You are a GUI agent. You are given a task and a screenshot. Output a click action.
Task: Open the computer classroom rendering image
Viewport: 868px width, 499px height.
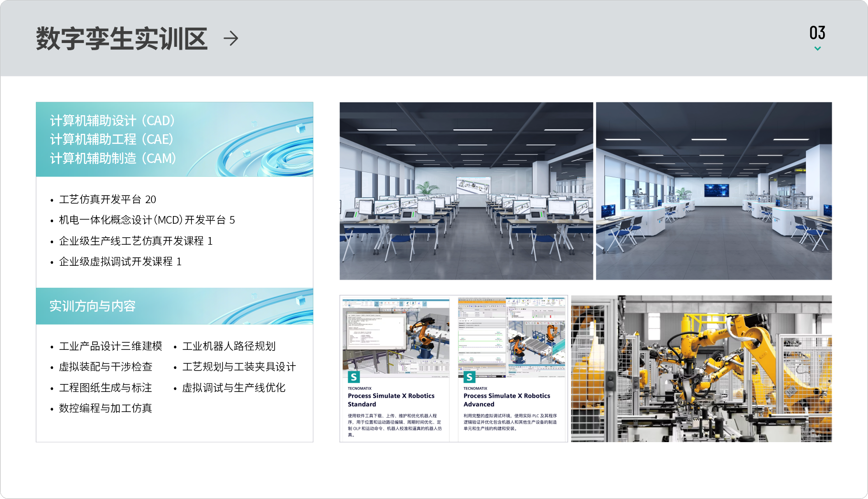[466, 191]
